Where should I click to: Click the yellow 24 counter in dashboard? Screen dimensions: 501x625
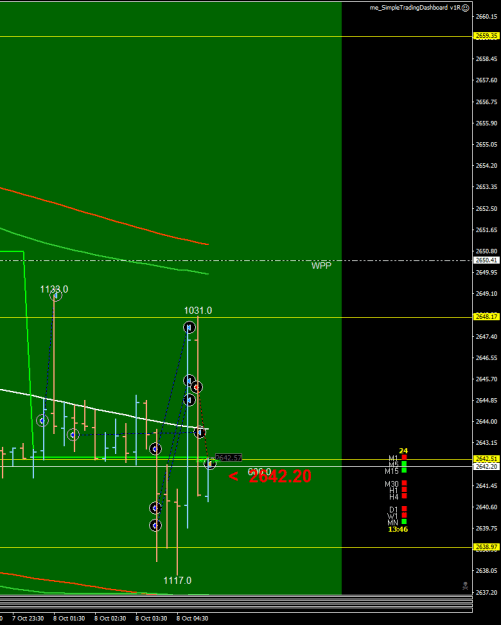click(x=403, y=451)
